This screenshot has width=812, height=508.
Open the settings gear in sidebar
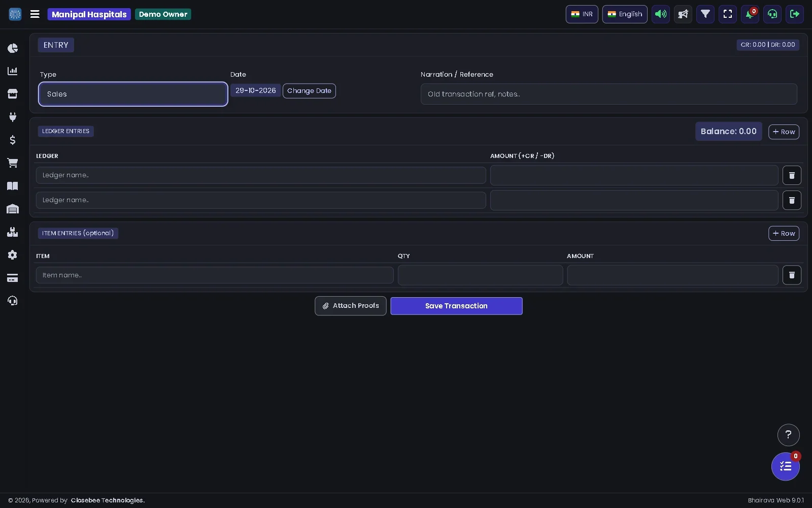click(x=13, y=255)
